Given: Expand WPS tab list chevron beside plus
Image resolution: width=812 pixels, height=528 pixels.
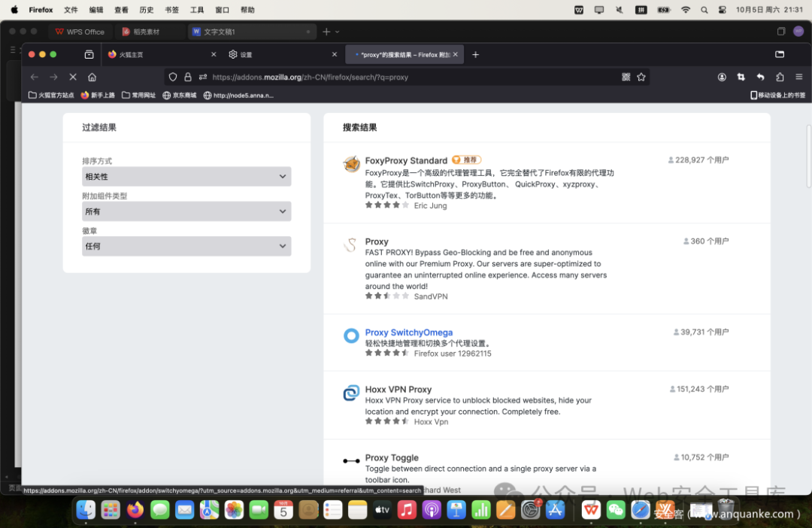Looking at the screenshot, I should tap(337, 32).
